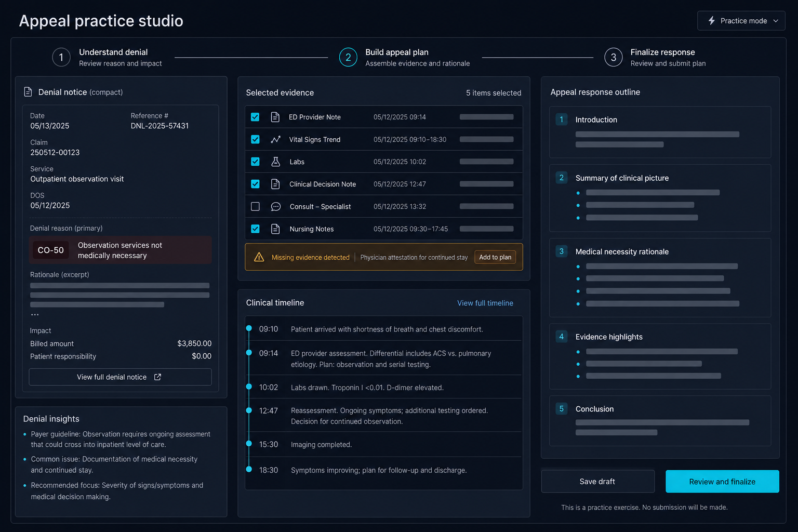Screen dimensions: 798x532
Task: Go to step 1 Understand denial
Action: click(x=107, y=57)
